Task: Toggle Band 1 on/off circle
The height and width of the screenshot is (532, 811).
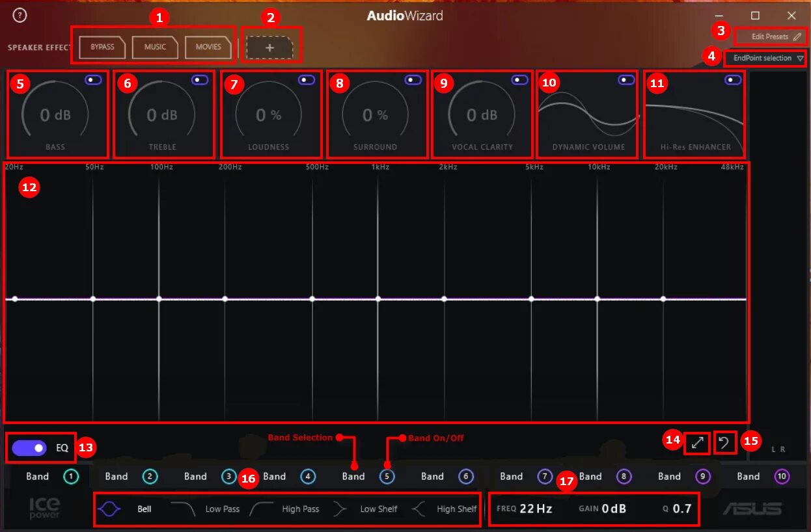Action: tap(71, 477)
